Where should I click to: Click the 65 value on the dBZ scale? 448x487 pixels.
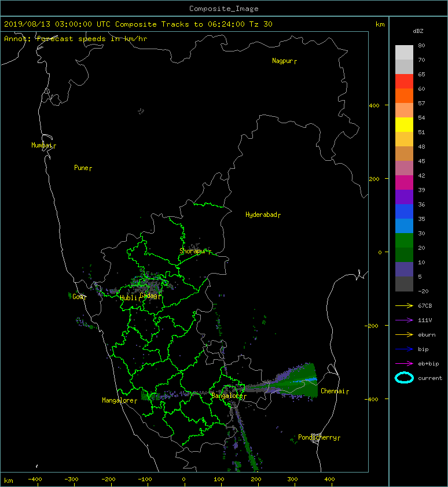click(421, 74)
